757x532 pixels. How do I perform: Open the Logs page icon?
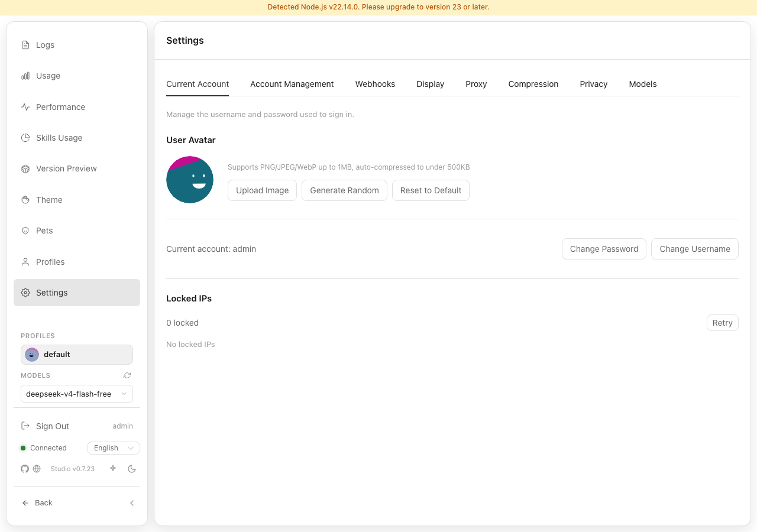point(25,45)
